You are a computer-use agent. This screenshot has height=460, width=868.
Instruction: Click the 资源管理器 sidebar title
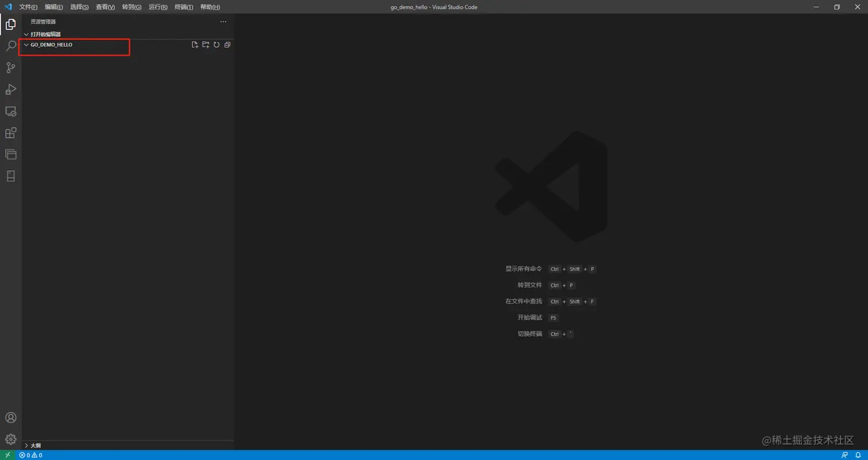click(43, 22)
